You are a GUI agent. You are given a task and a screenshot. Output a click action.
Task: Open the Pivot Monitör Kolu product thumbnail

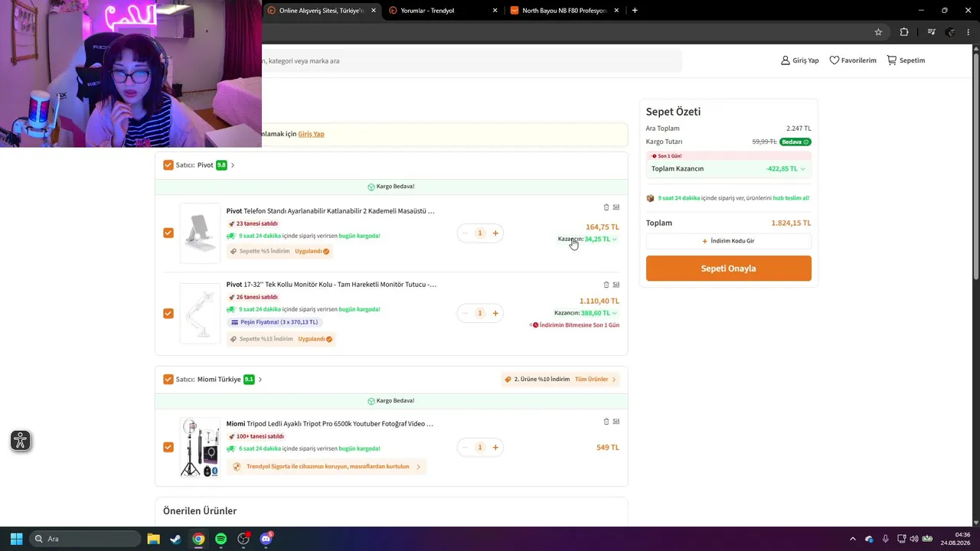200,313
